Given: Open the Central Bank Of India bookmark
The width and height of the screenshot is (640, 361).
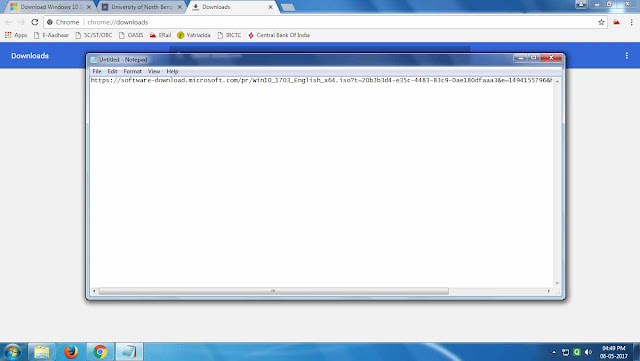Looking at the screenshot, I should [x=279, y=35].
